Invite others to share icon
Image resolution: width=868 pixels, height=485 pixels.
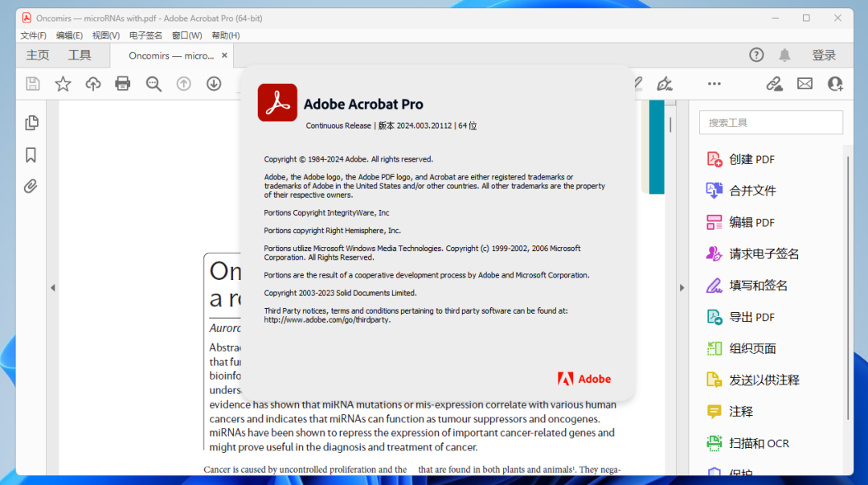tap(835, 84)
